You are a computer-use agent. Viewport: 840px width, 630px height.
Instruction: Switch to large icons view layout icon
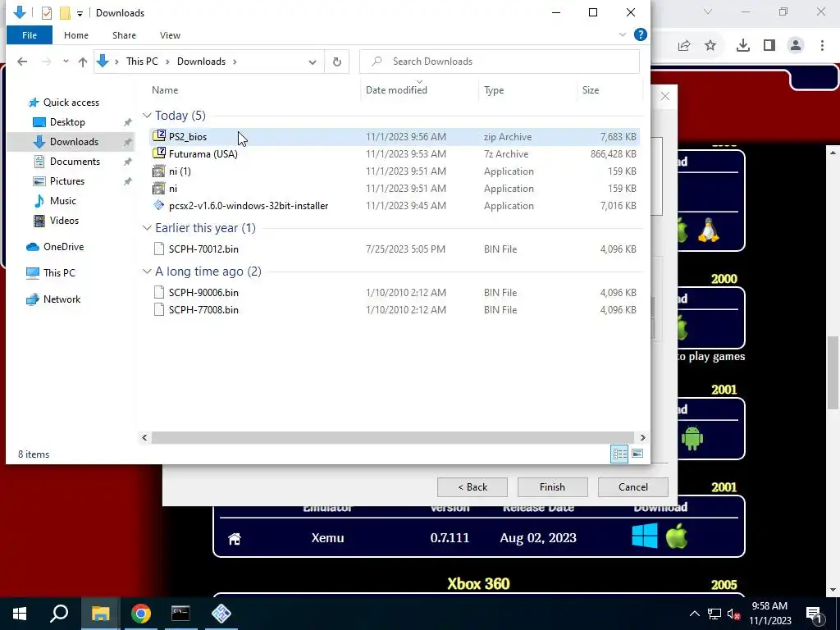637,454
